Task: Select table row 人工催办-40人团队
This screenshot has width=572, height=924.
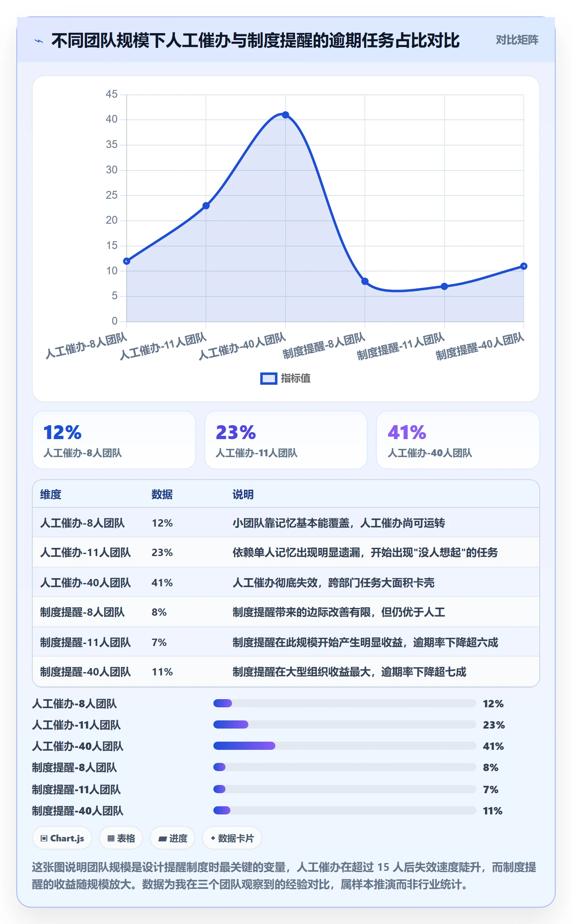Action: pyautogui.click(x=286, y=582)
